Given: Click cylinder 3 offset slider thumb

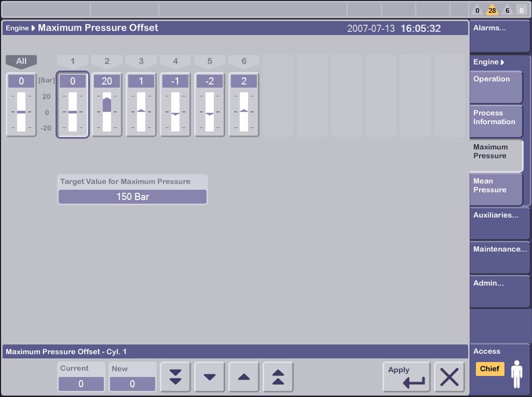Looking at the screenshot, I should (x=141, y=110).
